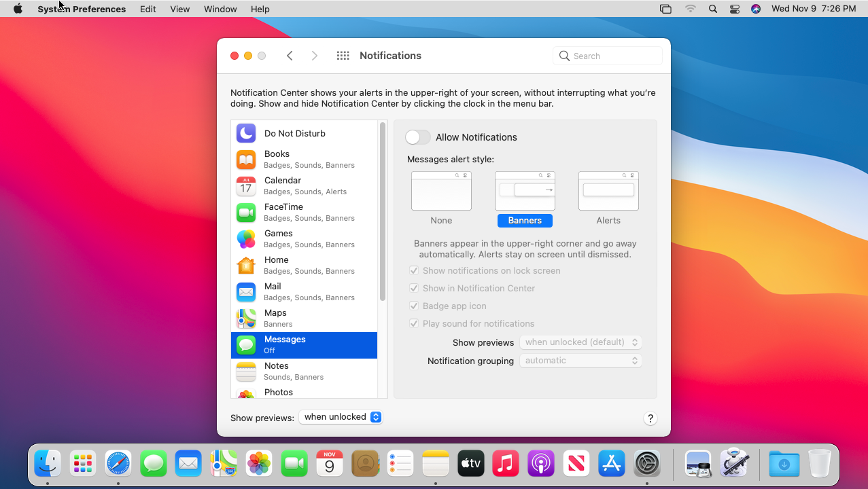The width and height of the screenshot is (868, 489).
Task: Open Do Not Disturb settings in sidebar
Action: coord(304,133)
